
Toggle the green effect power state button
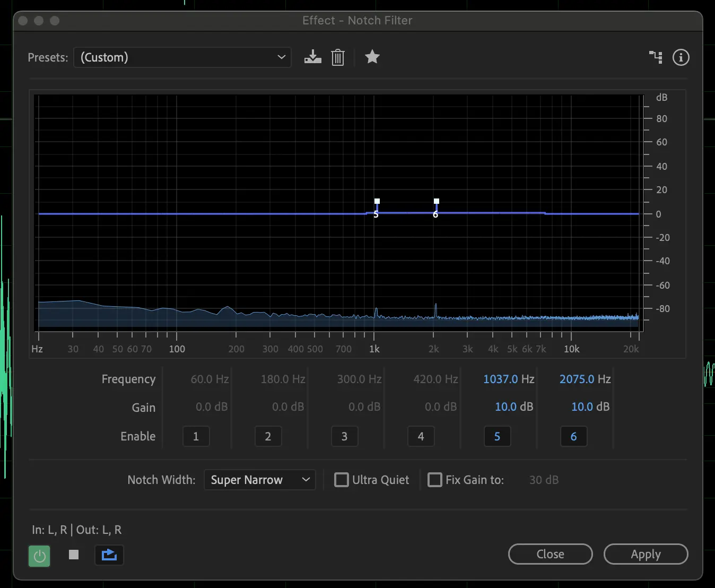(39, 556)
